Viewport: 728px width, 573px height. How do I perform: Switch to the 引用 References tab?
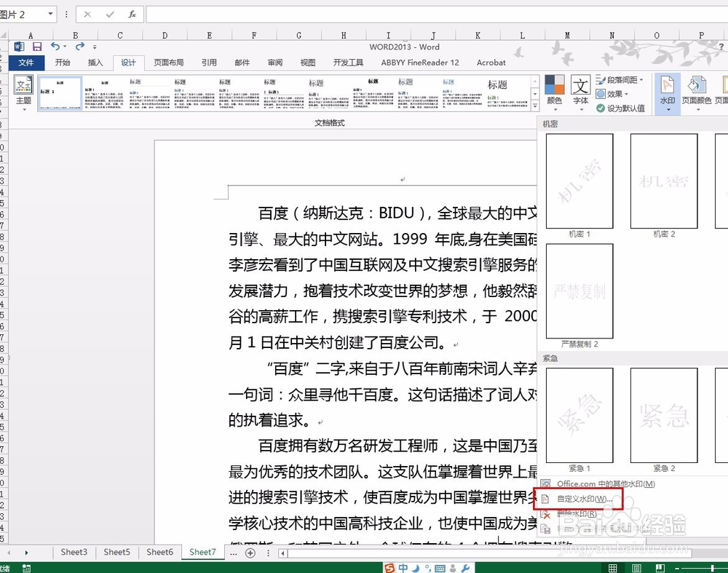pos(209,63)
